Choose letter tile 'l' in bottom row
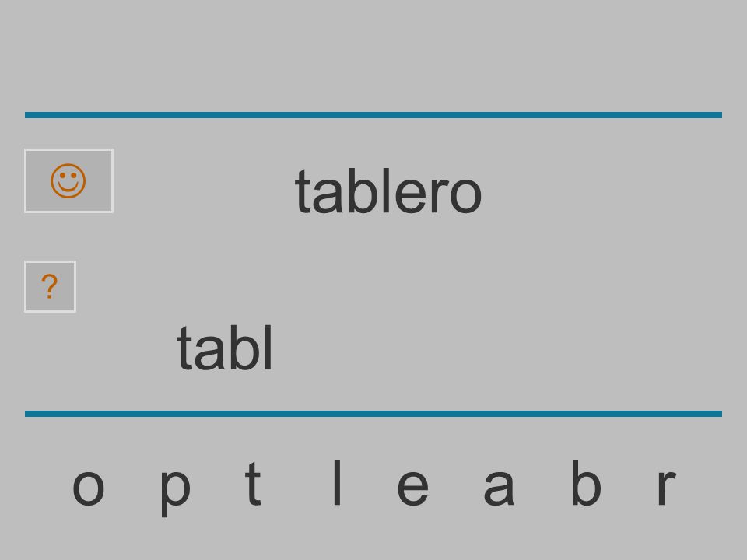Viewport: 747px width, 560px height. tap(337, 482)
